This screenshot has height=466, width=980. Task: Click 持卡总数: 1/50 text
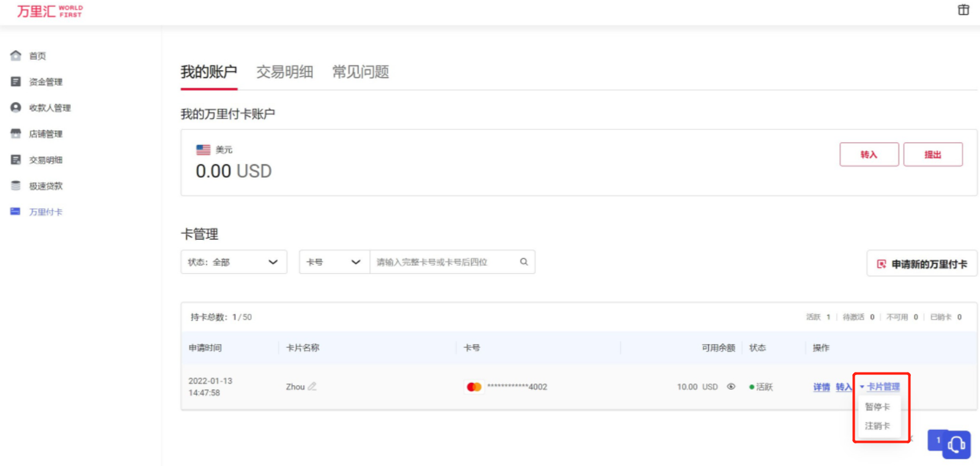click(221, 317)
